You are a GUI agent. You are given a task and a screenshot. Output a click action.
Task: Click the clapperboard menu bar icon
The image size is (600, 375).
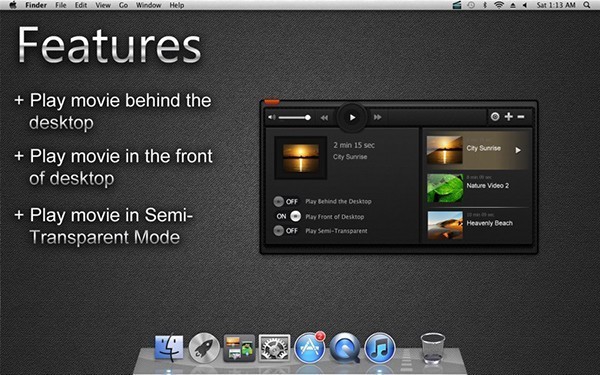(x=457, y=5)
